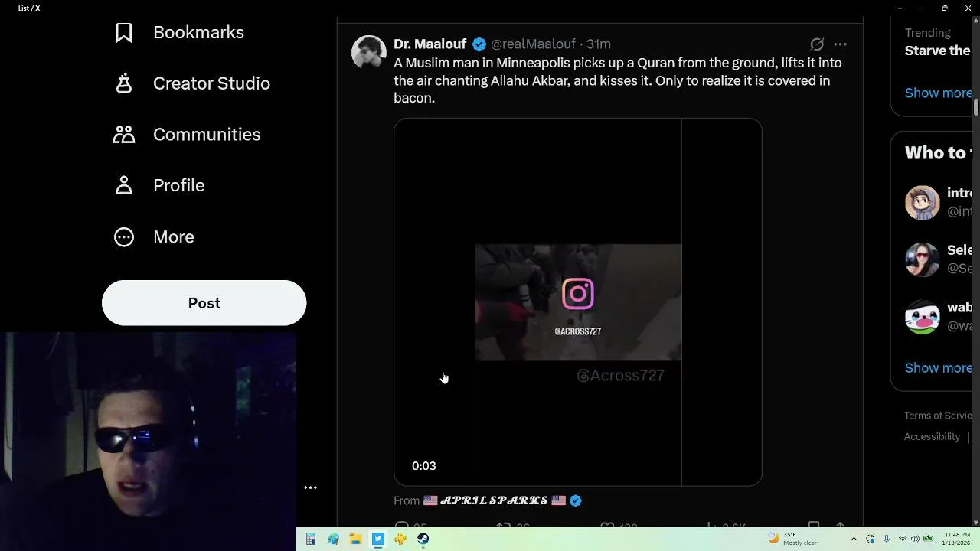Click the Instagram logo in the video
The image size is (980, 551).
[x=578, y=294]
